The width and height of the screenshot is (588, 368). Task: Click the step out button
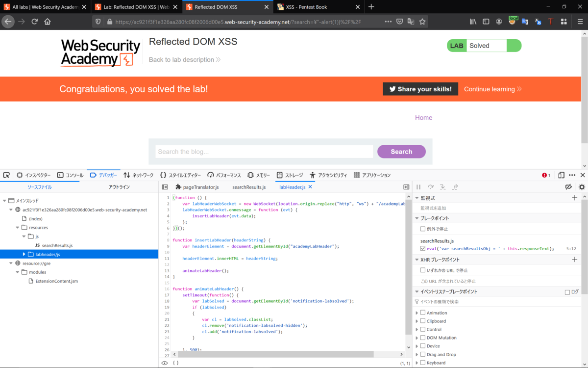pyautogui.click(x=455, y=187)
